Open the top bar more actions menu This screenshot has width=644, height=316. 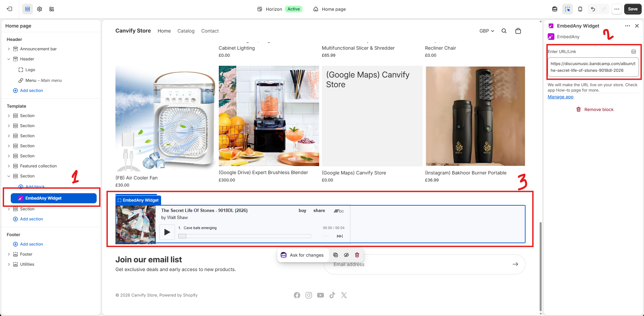pos(617,9)
